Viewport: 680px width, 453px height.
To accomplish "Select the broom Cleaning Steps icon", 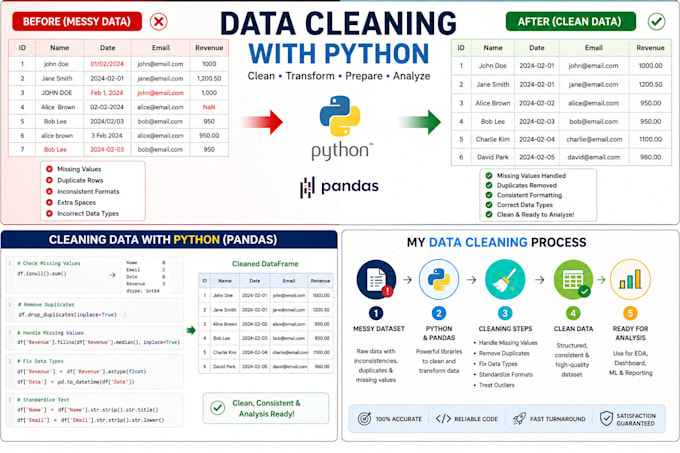I will tap(505, 280).
